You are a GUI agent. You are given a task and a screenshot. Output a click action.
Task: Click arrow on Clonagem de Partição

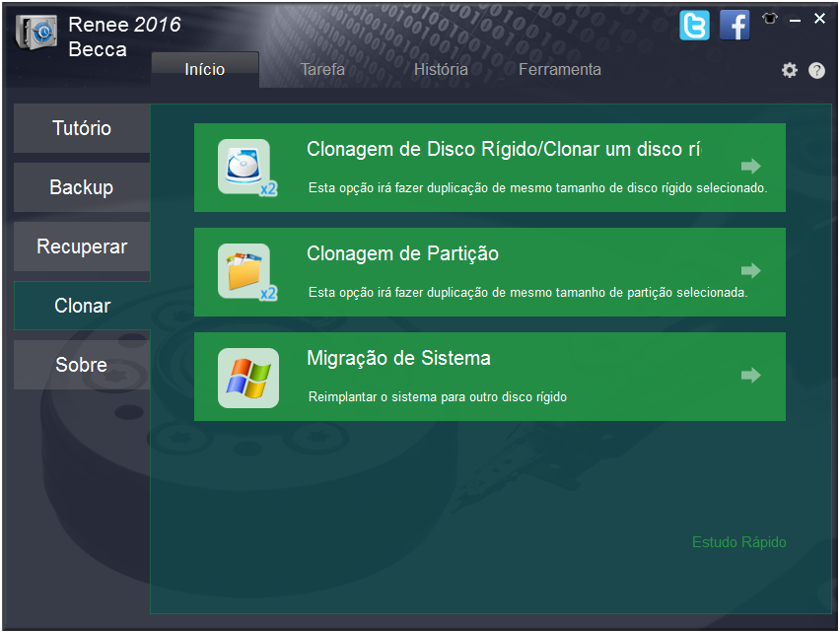coord(750,270)
